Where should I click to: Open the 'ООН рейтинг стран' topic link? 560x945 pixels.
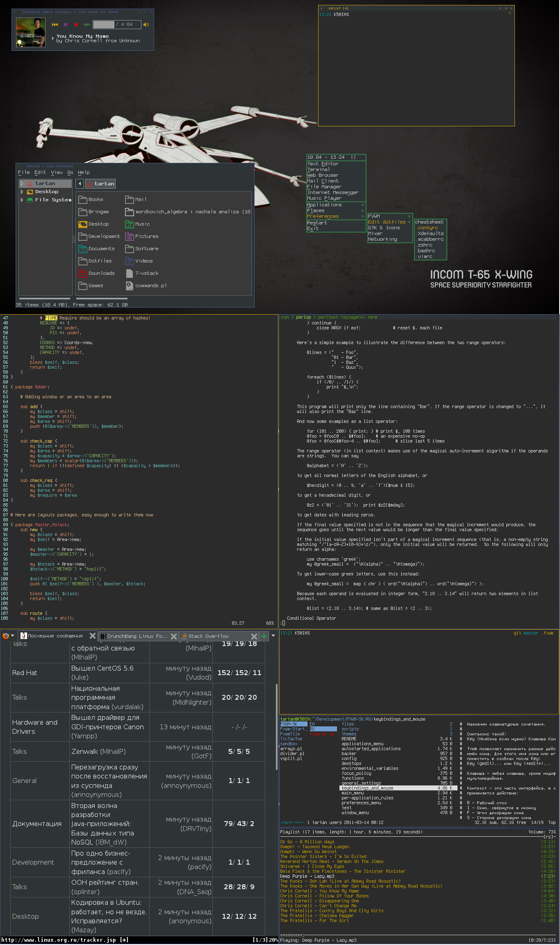(x=105, y=883)
